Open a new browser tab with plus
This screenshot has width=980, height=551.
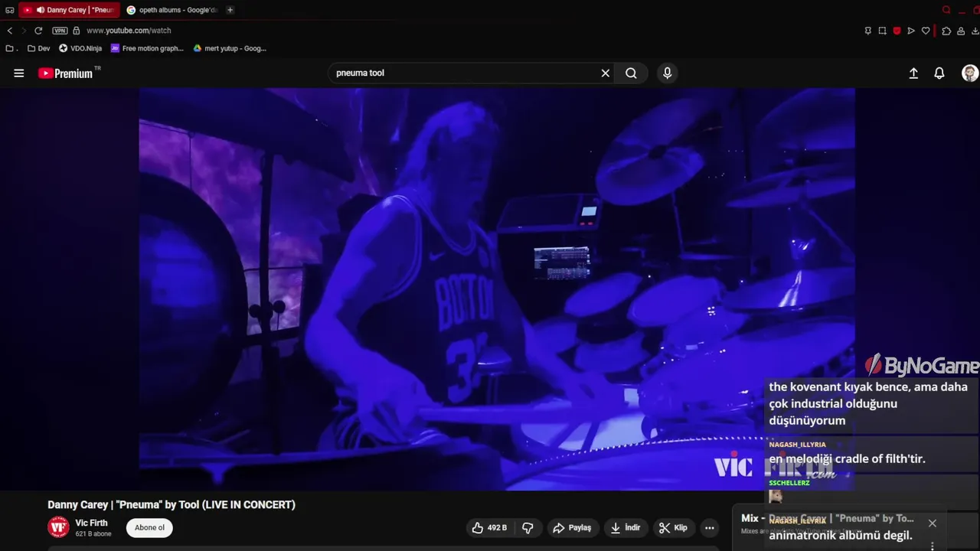(x=230, y=10)
